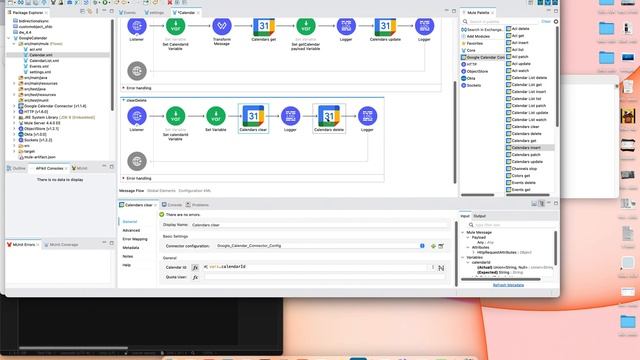Image resolution: width=640 pixels, height=360 pixels.
Task: Select the Set CalendarId Variable node in upper flow
Action: pyautogui.click(x=176, y=26)
